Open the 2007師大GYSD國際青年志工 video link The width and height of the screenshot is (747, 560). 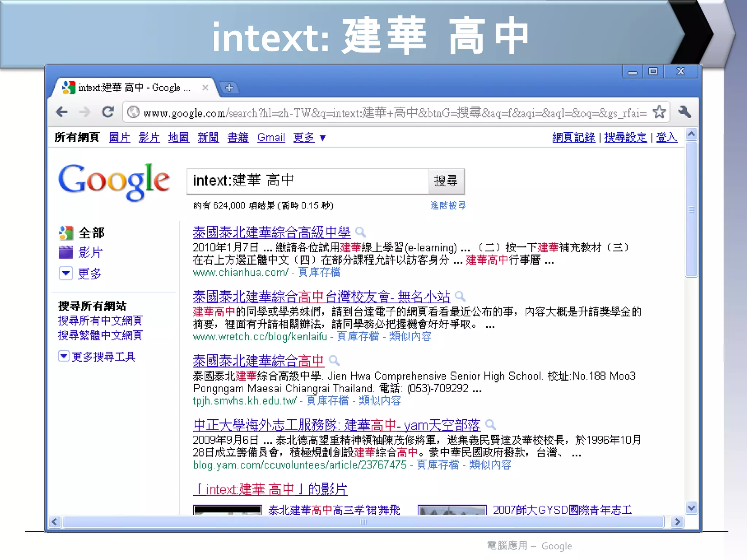pos(562,510)
